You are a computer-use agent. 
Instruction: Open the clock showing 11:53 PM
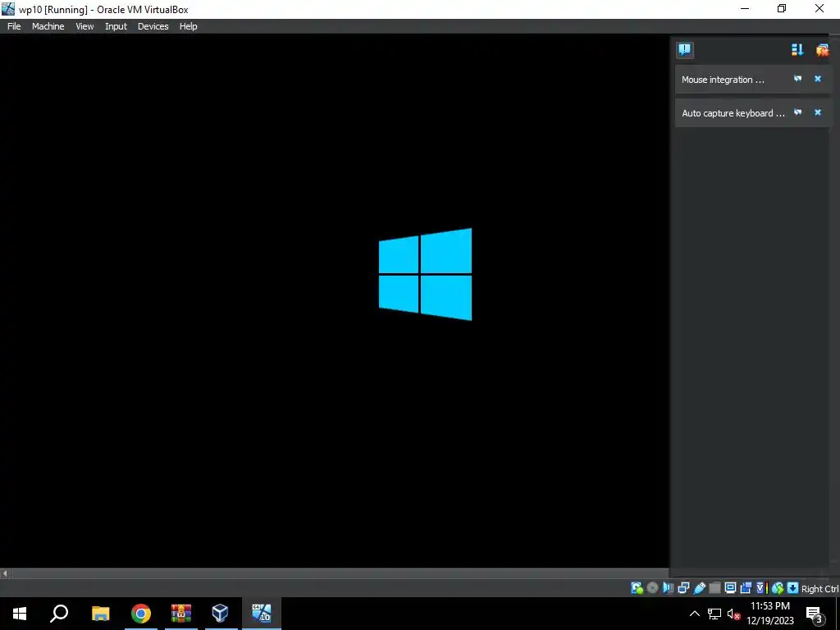770,614
